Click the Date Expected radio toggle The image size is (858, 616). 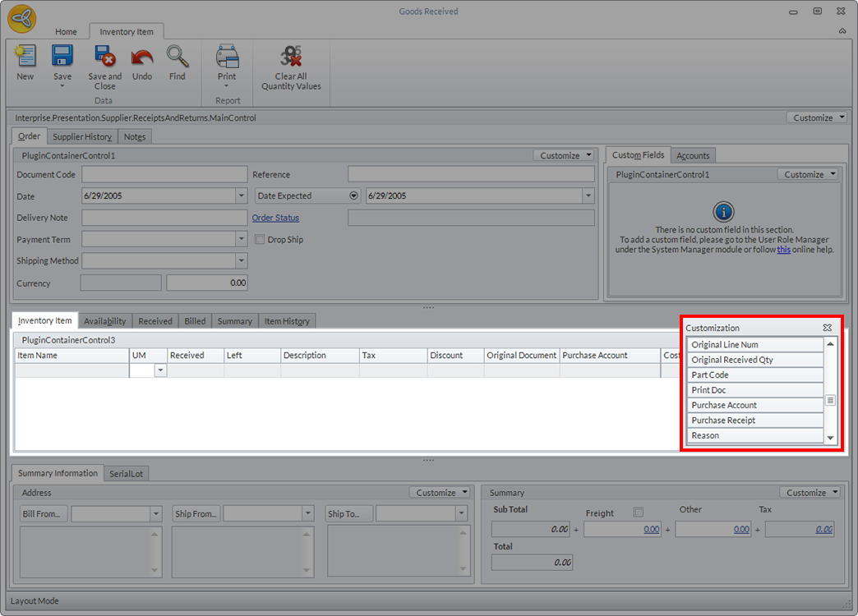(354, 196)
